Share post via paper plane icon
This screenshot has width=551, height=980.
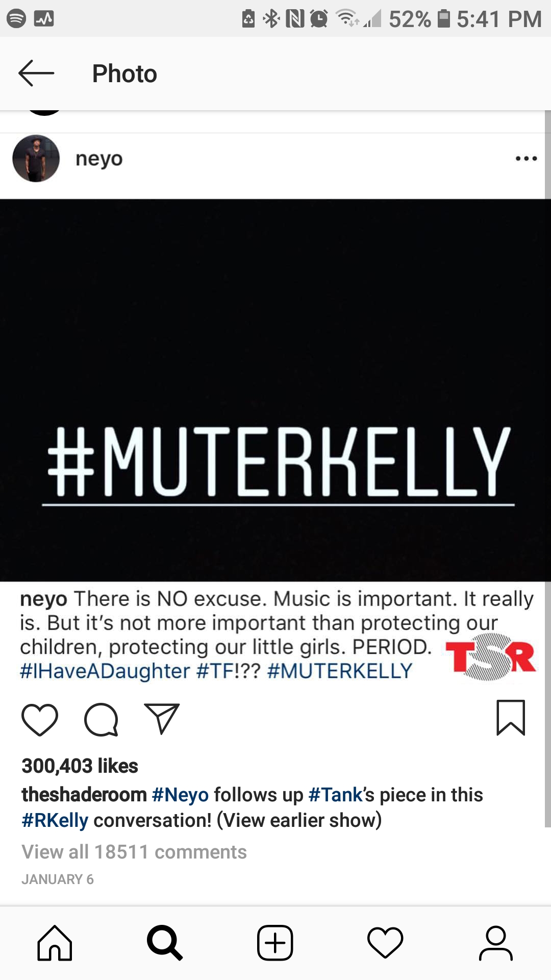pos(162,719)
